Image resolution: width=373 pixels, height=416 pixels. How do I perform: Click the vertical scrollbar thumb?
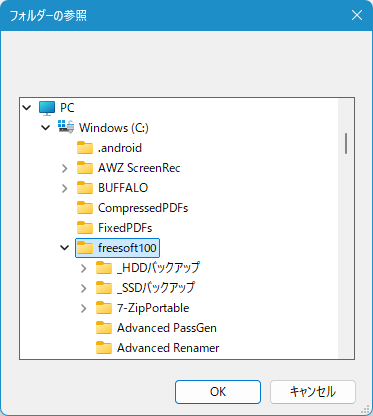[346, 144]
